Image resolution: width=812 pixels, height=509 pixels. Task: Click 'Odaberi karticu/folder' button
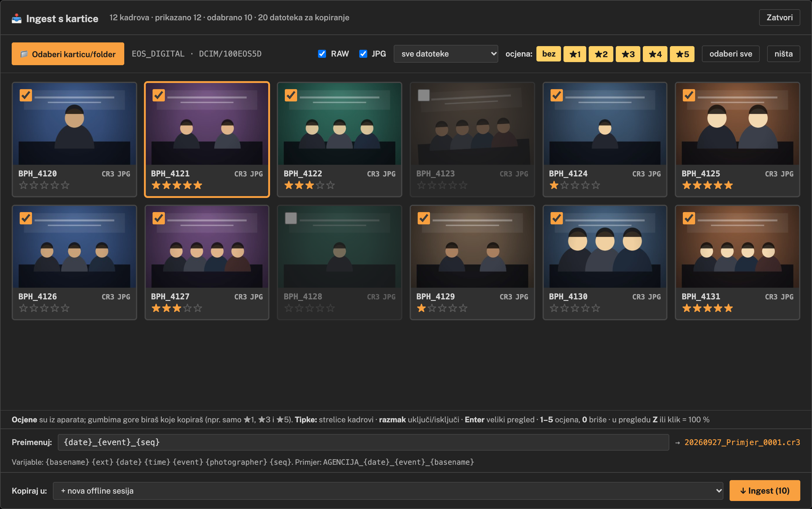[68, 54]
